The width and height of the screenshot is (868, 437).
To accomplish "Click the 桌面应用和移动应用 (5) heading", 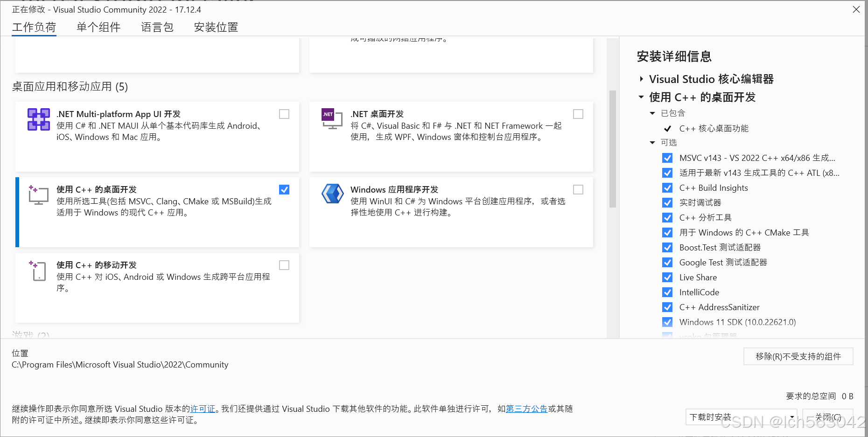I will tap(70, 87).
